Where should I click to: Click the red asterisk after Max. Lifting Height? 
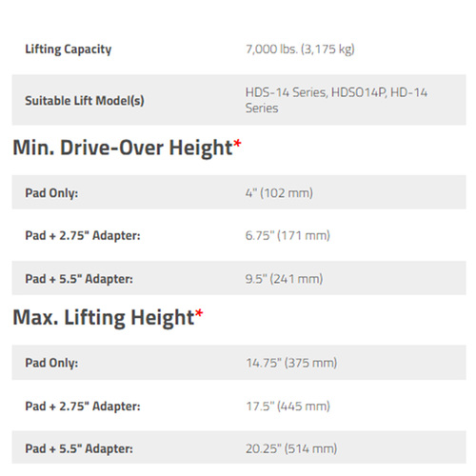coord(199,313)
